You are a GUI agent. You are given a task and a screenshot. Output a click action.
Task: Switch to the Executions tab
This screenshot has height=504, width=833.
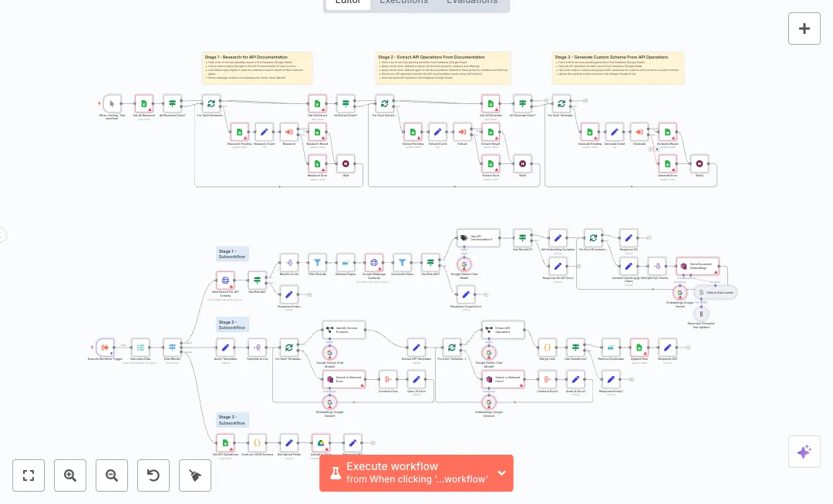click(x=403, y=2)
